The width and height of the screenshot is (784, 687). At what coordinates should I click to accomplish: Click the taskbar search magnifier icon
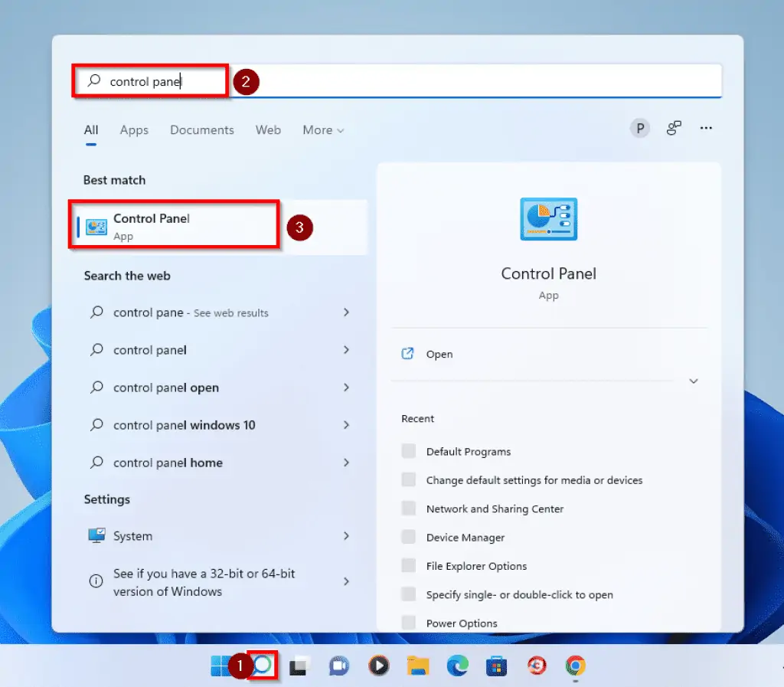[x=263, y=666]
